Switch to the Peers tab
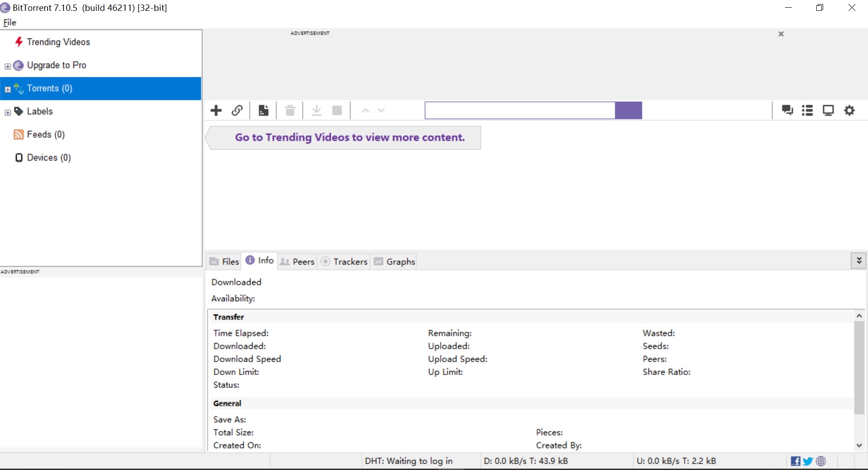 pyautogui.click(x=297, y=262)
